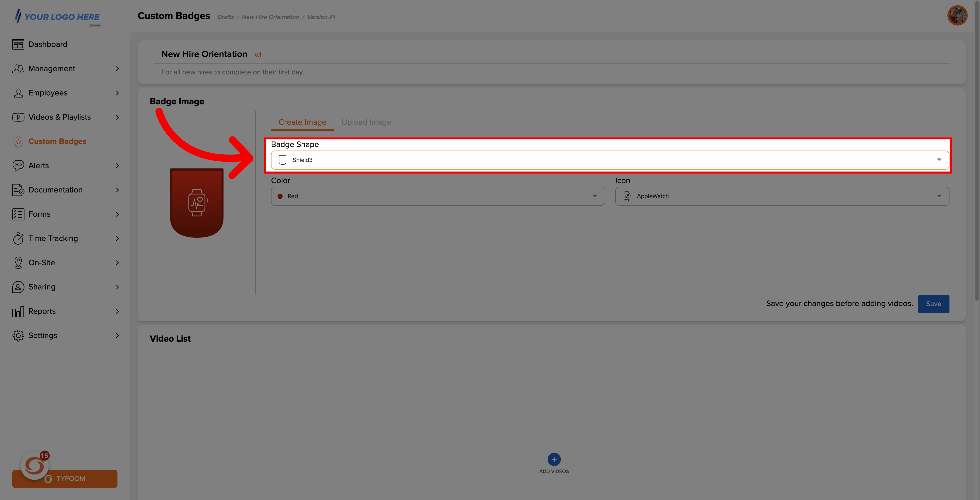Image resolution: width=980 pixels, height=500 pixels.
Task: Expand the Management menu chevron
Action: pos(117,69)
